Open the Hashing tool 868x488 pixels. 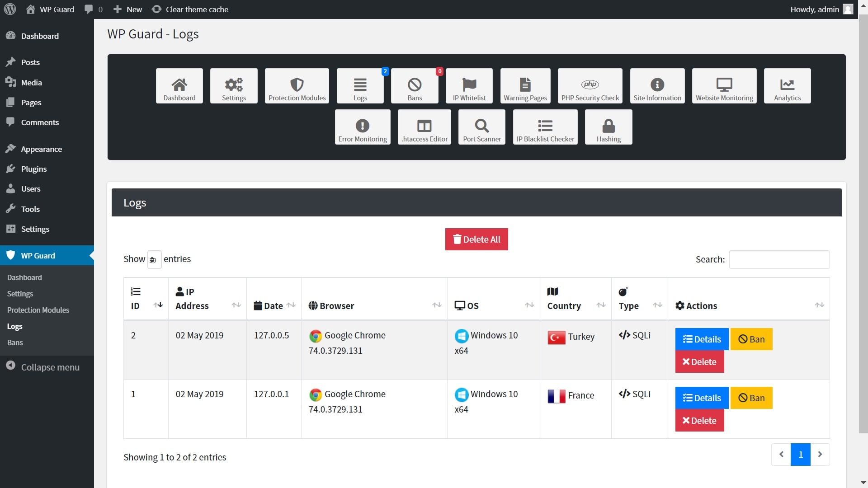pyautogui.click(x=609, y=127)
